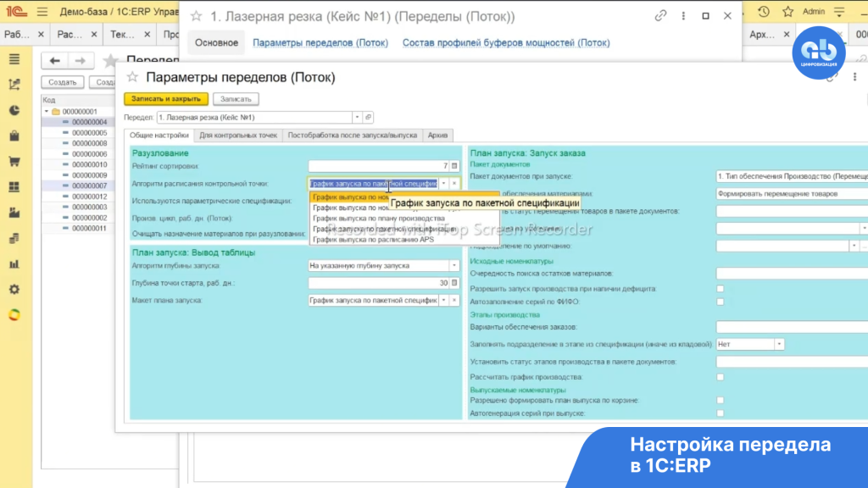The height and width of the screenshot is (488, 868).
Task: Switch to Постобработка после запуска/выпуска tab
Action: pos(352,135)
